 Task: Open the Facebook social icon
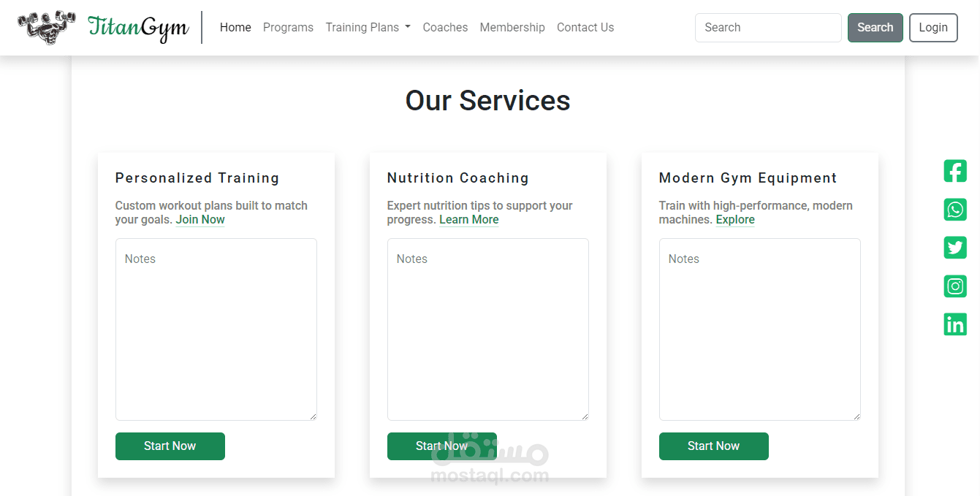955,171
